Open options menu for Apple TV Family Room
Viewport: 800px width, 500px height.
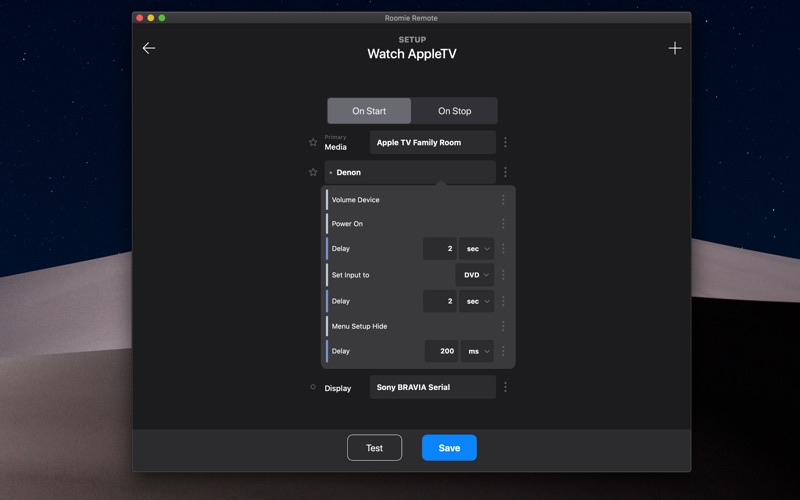tap(505, 142)
